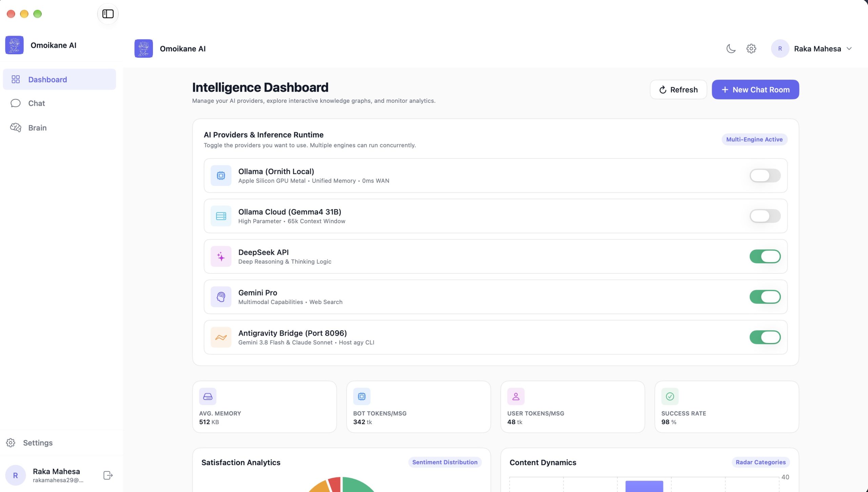Open the Chat sidebar item
Image resolution: width=868 pixels, height=492 pixels.
(x=59, y=103)
